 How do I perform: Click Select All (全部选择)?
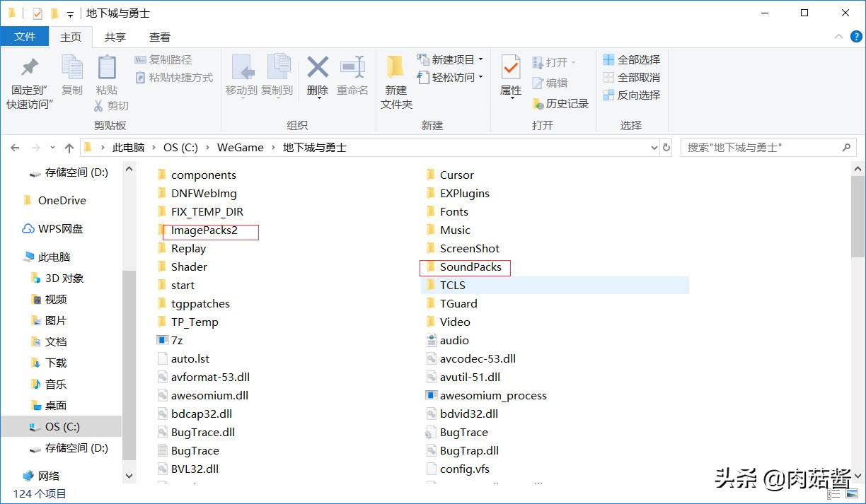coord(632,59)
